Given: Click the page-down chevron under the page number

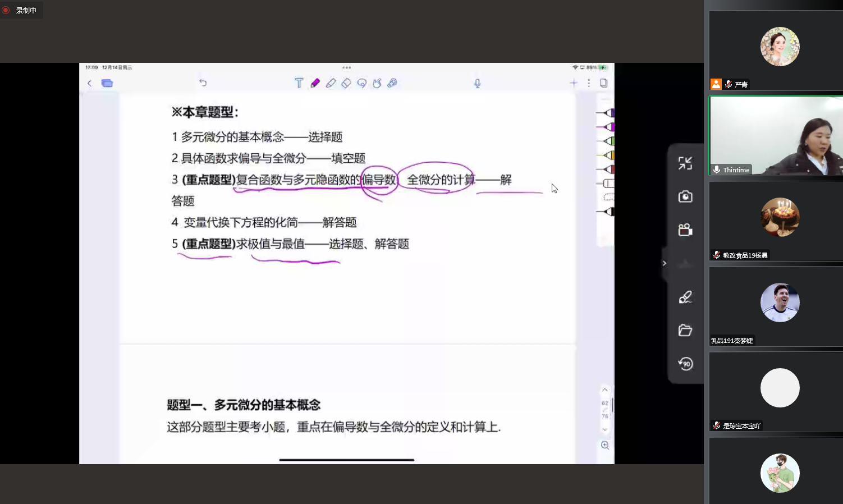Looking at the screenshot, I should pos(605,429).
